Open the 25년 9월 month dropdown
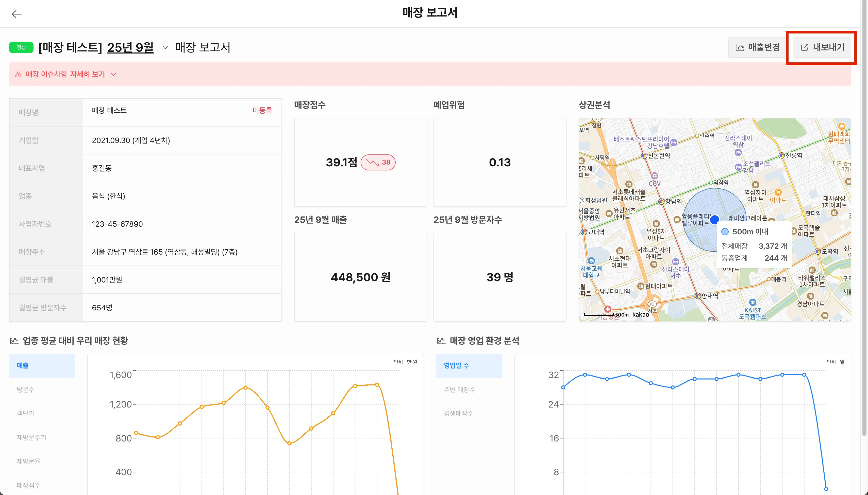 (130, 47)
